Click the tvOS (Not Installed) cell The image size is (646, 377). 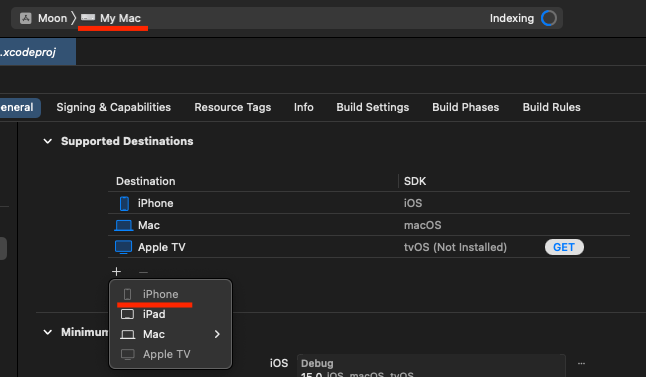click(x=455, y=247)
